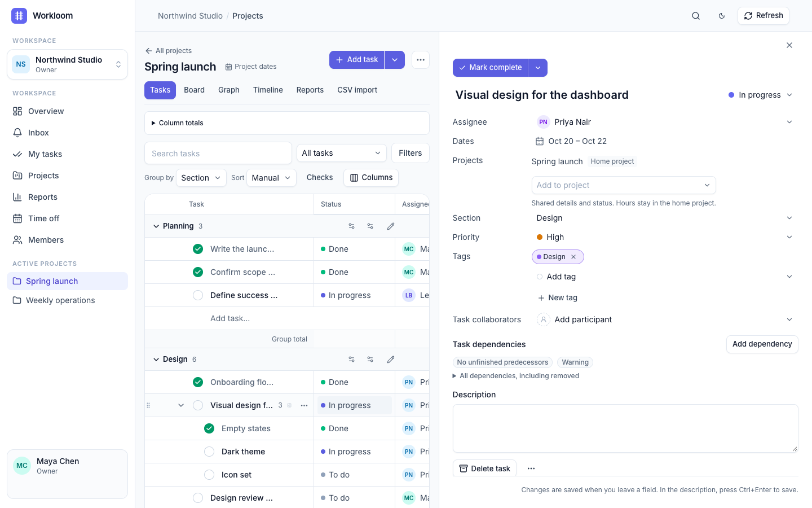Open the CSV import tab

358,90
